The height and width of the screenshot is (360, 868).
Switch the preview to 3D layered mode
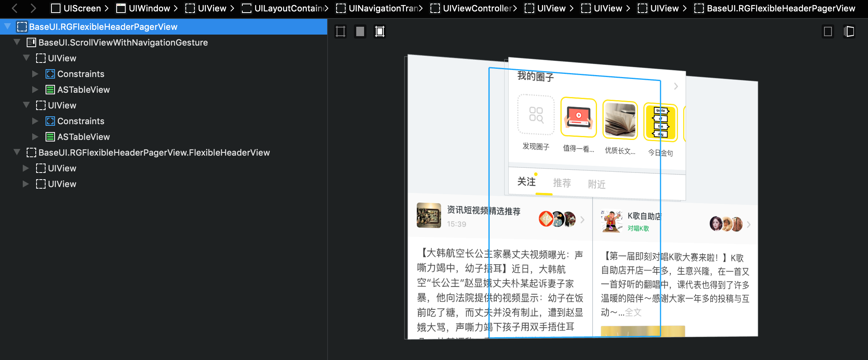(849, 31)
